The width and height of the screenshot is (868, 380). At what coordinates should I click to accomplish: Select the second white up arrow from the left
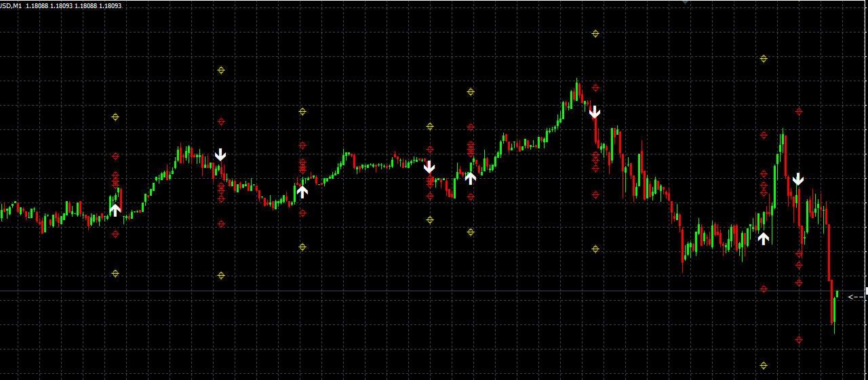302,191
